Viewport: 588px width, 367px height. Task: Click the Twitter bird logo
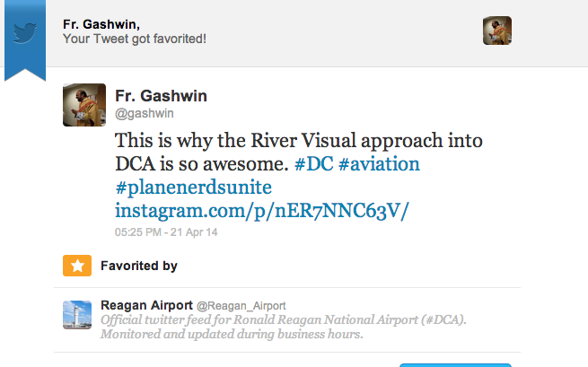click(x=25, y=34)
